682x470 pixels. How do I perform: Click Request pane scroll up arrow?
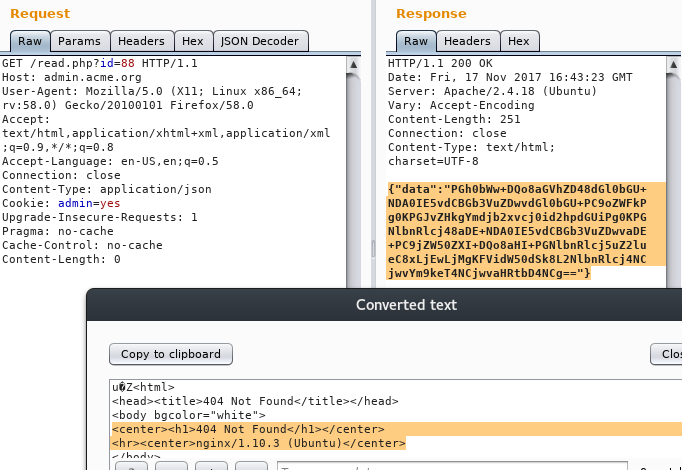(x=353, y=65)
